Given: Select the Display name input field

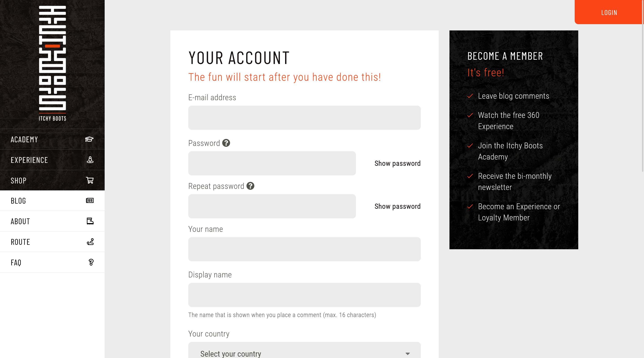Looking at the screenshot, I should (x=304, y=295).
